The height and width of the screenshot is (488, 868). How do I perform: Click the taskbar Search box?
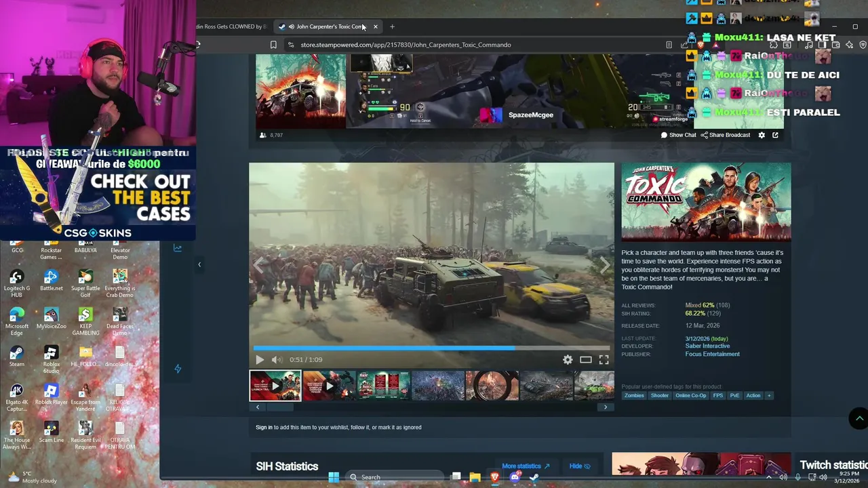pos(395,477)
